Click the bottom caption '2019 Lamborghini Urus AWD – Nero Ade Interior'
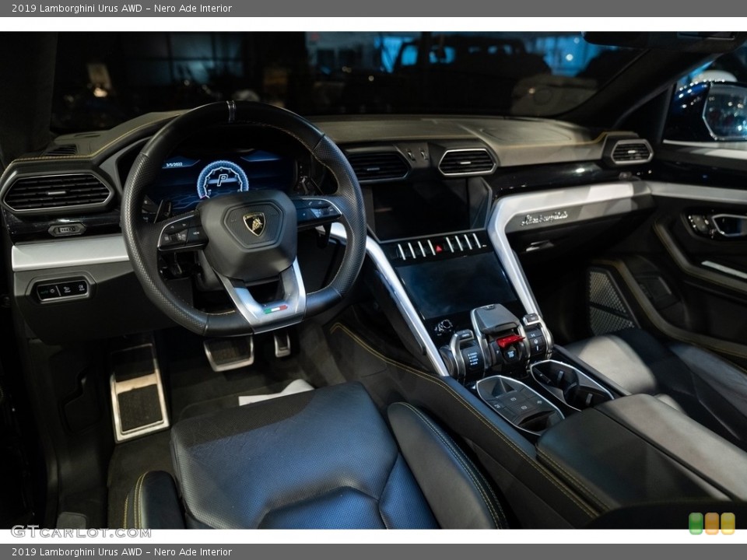747x560 pixels. click(x=121, y=552)
